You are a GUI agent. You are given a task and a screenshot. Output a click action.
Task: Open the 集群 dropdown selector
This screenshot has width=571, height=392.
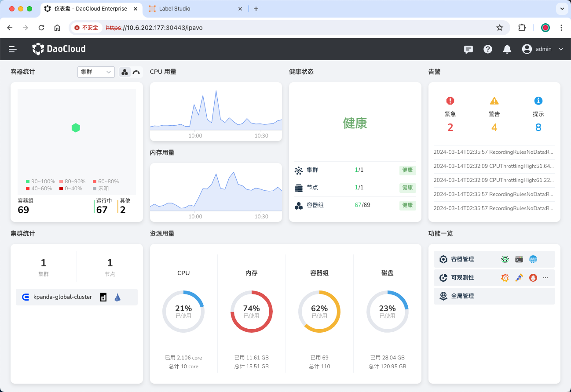pos(96,72)
